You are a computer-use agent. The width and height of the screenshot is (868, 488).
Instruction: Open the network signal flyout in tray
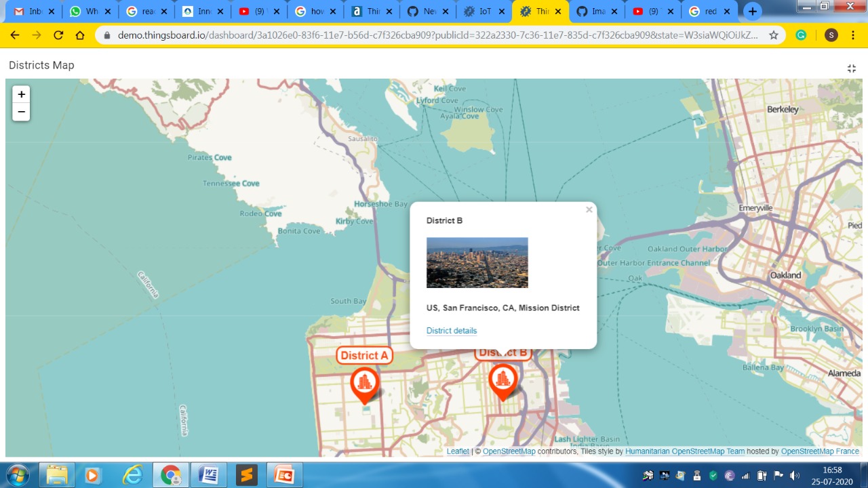(x=747, y=475)
